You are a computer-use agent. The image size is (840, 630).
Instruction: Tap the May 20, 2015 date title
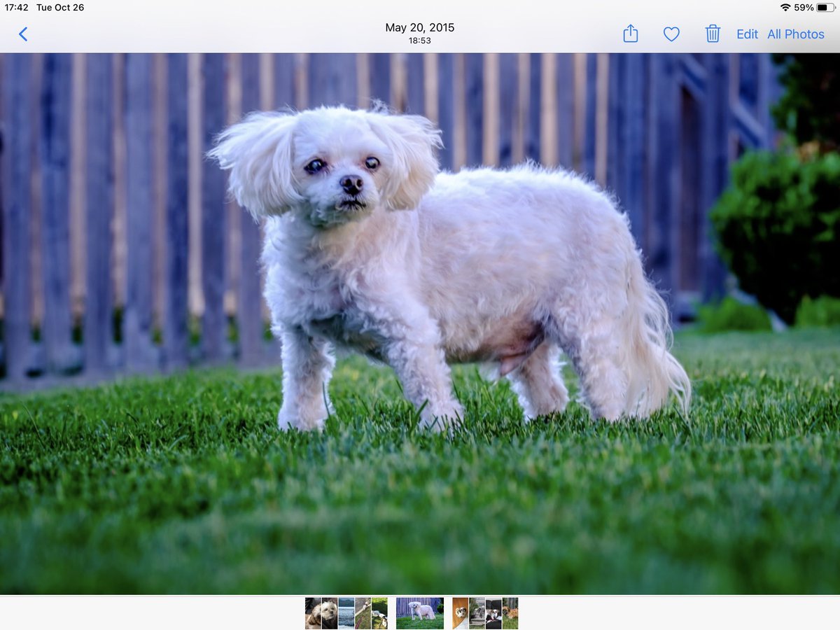pyautogui.click(x=420, y=28)
